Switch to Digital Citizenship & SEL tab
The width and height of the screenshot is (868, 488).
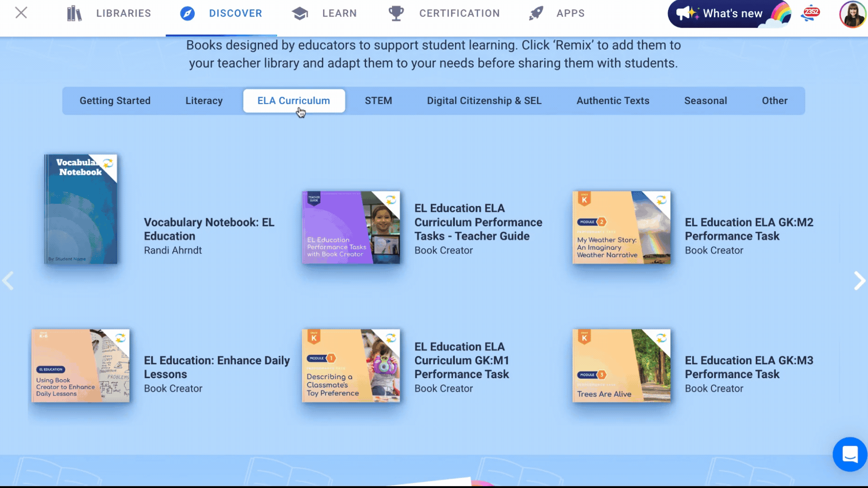(x=484, y=101)
